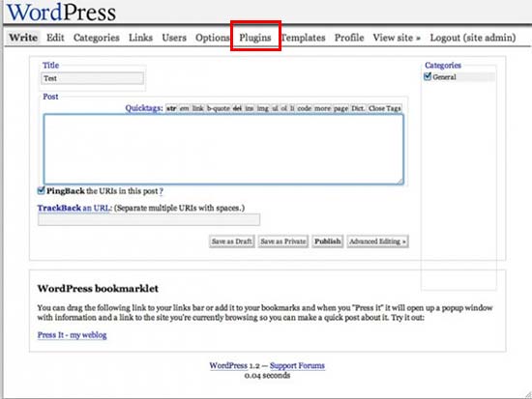Insert inserted text with ins quicktag
The width and height of the screenshot is (532, 399).
point(250,108)
